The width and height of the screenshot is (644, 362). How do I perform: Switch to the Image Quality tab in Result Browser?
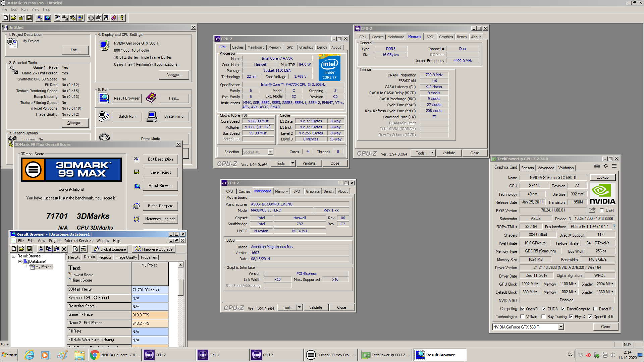click(126, 257)
